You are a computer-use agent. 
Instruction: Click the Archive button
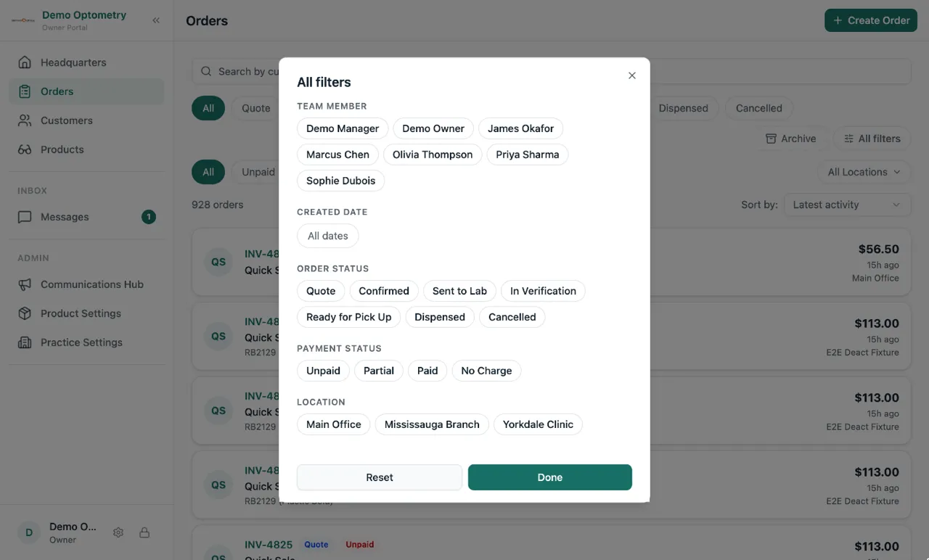(791, 139)
